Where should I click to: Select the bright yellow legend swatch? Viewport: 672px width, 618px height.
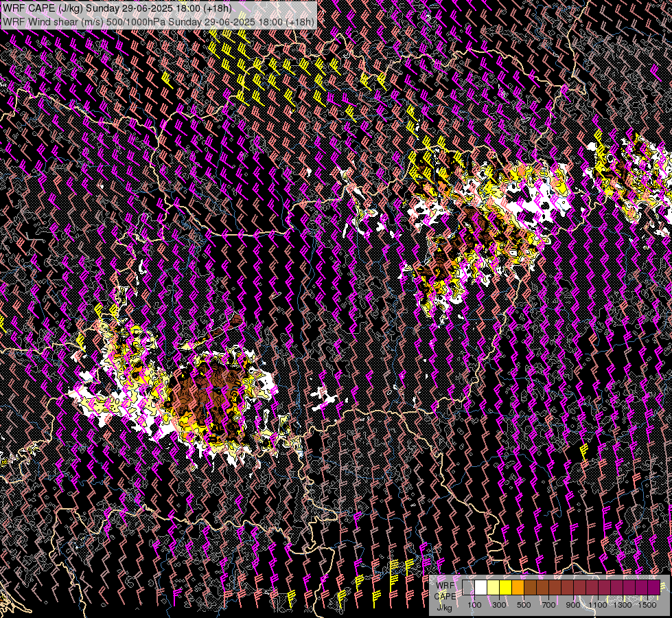[x=506, y=587]
